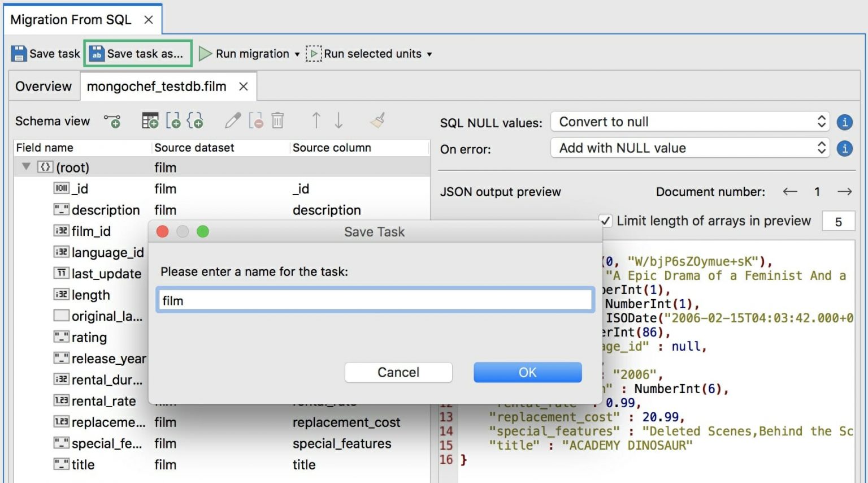Click the task name text field

click(x=375, y=300)
